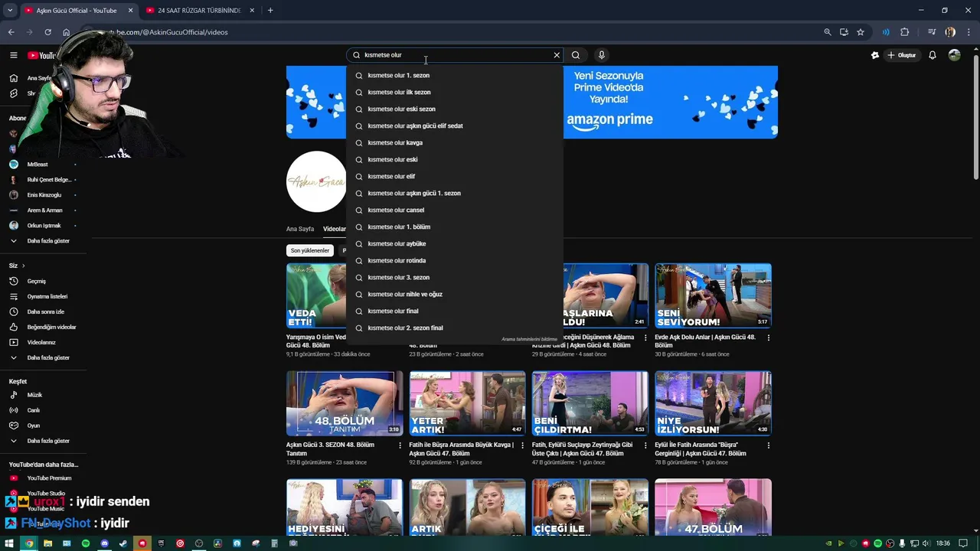Clear the search box with the X

click(557, 55)
